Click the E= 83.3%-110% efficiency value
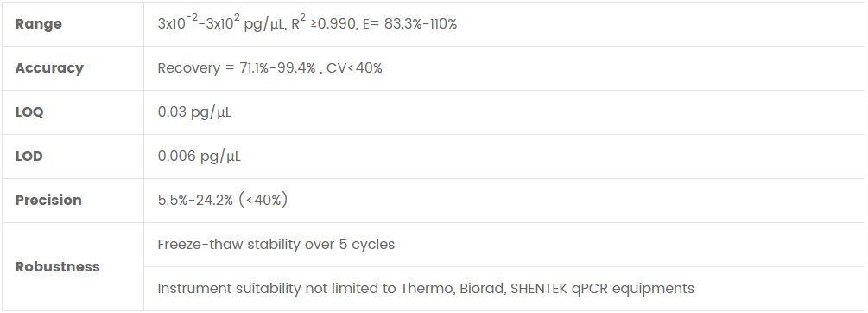The image size is (868, 313). click(x=409, y=24)
